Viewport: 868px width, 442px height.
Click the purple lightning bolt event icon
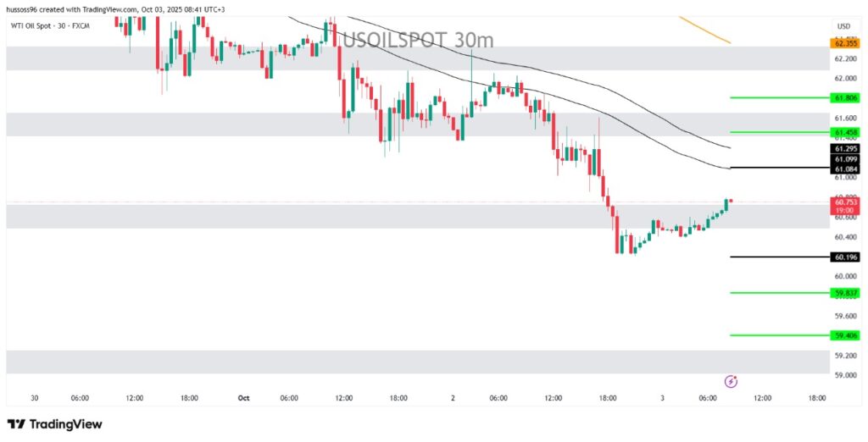click(x=732, y=381)
